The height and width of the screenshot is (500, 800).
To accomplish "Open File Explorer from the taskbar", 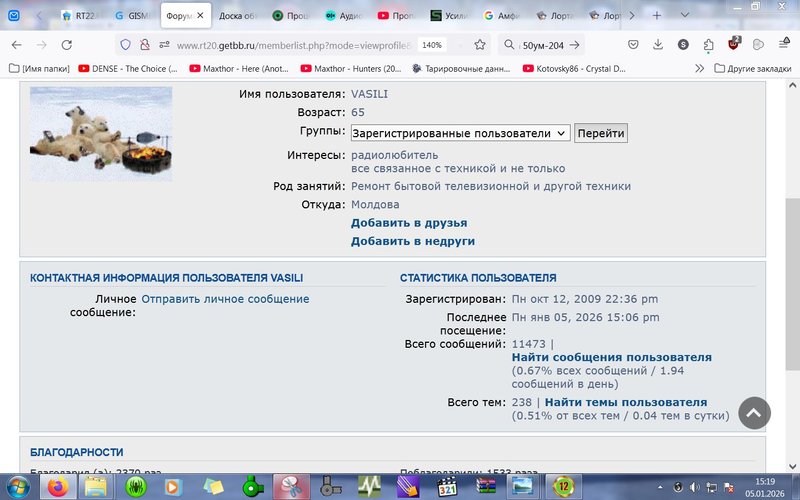I will click(96, 487).
